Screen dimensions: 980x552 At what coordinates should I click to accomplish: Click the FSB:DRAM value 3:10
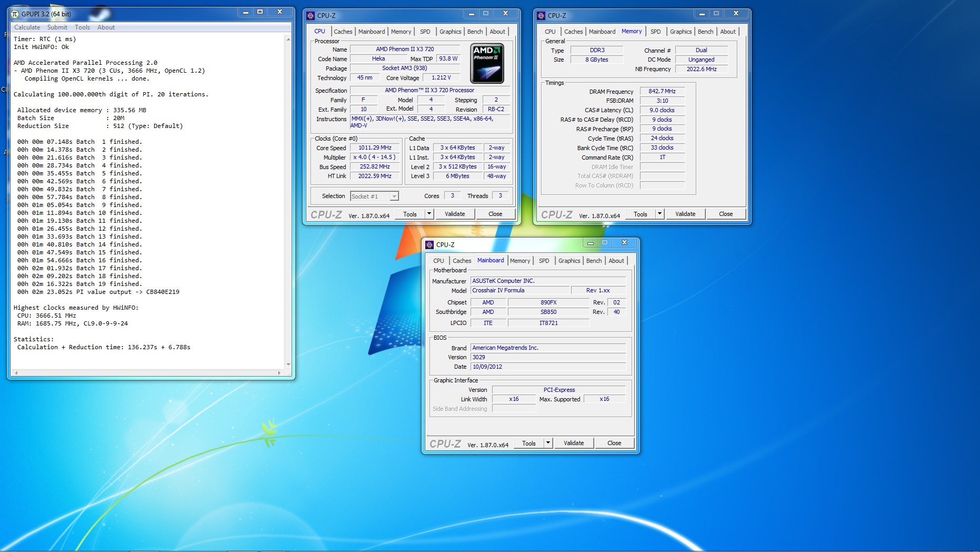662,101
